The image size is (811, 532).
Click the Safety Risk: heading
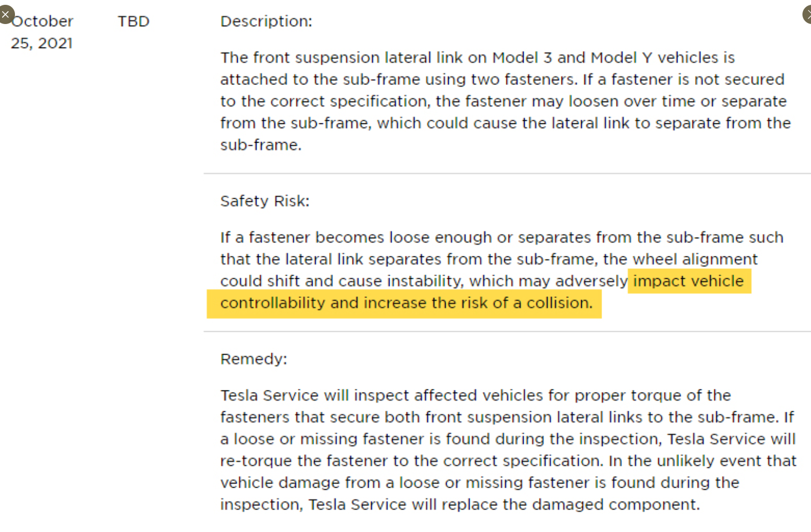[265, 201]
